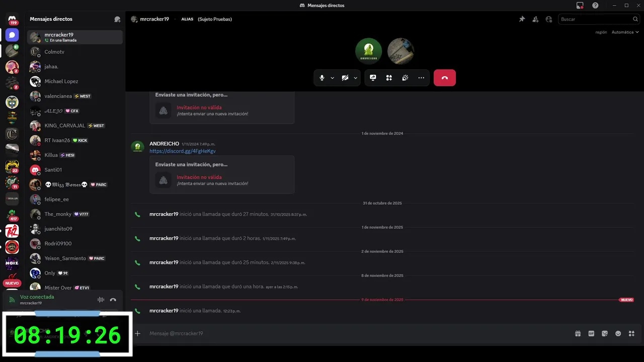Image resolution: width=644 pixels, height=362 pixels.
Task: Open conversation with Mister Over
Action: click(x=75, y=288)
